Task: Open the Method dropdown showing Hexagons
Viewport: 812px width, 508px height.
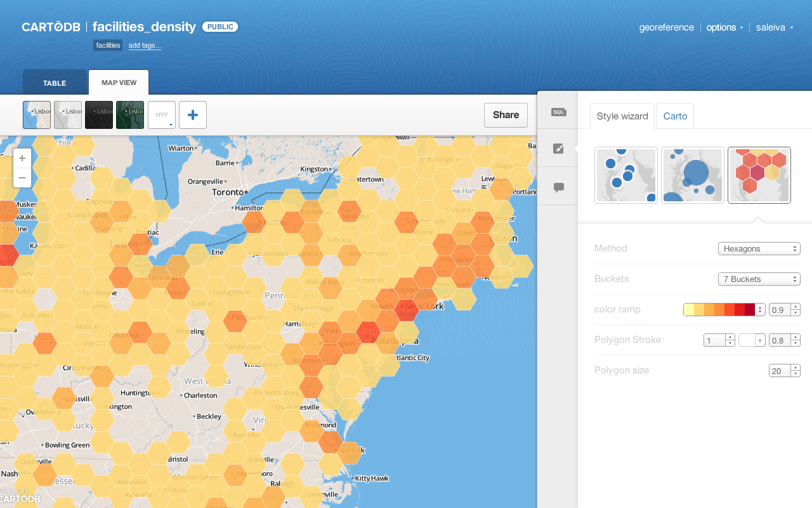Action: pos(759,248)
